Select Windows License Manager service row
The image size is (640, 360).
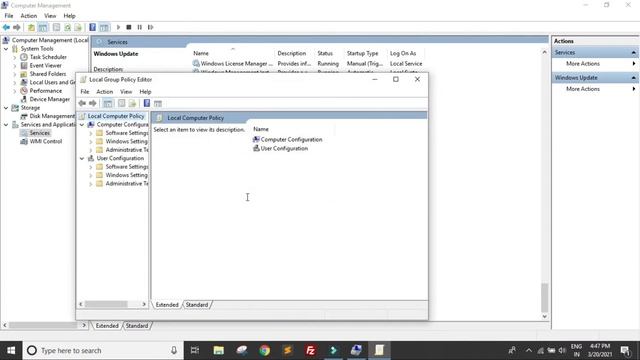pos(308,64)
